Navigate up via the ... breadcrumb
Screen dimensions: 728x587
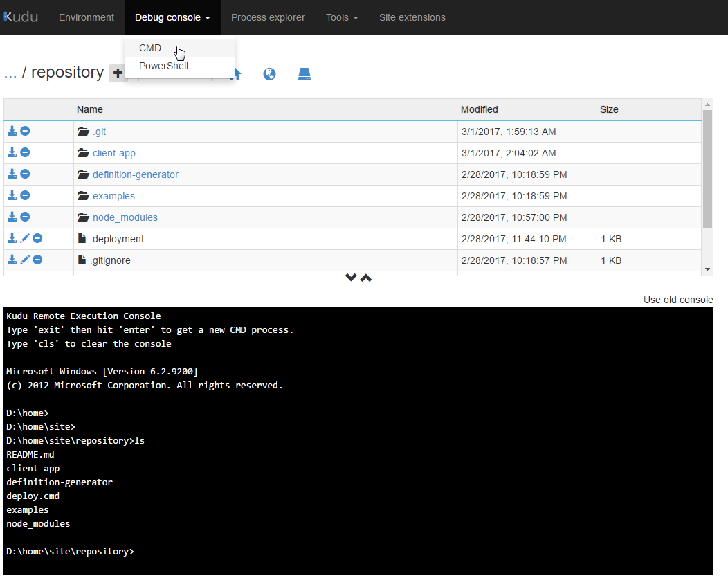point(10,73)
